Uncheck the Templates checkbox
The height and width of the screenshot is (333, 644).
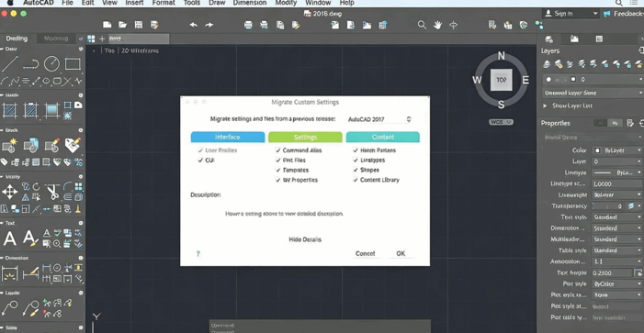(x=278, y=171)
